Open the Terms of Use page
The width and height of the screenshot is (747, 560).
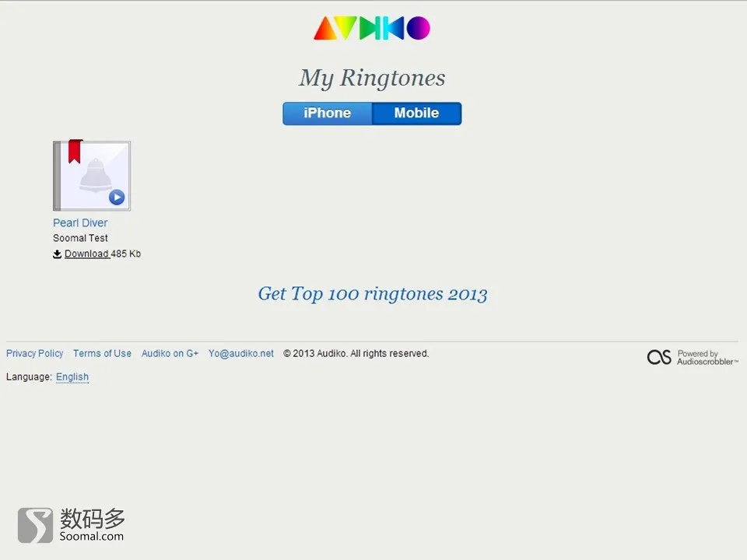[x=102, y=353]
